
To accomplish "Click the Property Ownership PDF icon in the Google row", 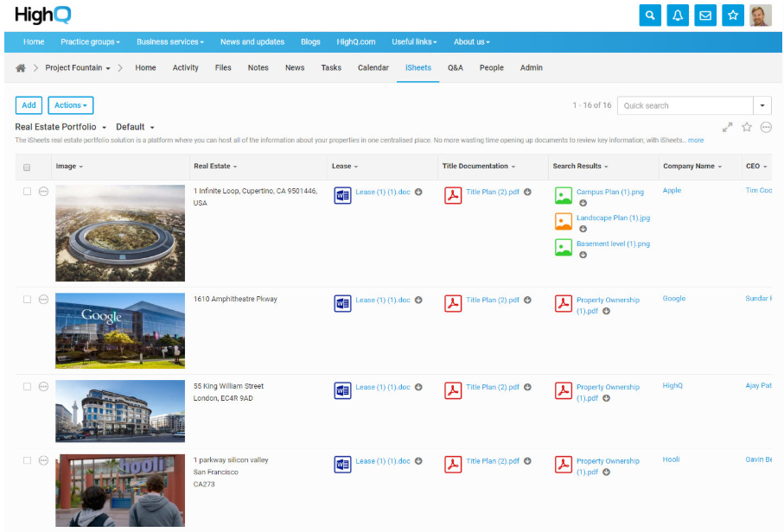I will pyautogui.click(x=564, y=303).
